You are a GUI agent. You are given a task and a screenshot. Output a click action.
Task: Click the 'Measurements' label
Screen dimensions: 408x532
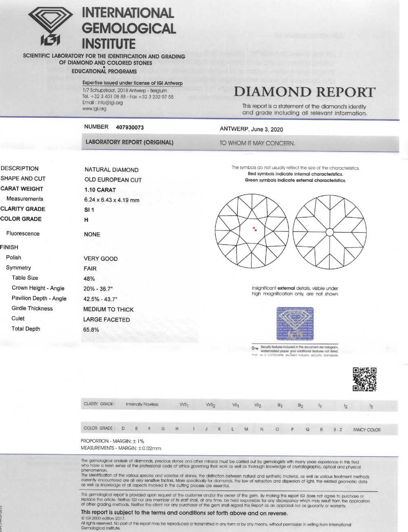pos(25,199)
